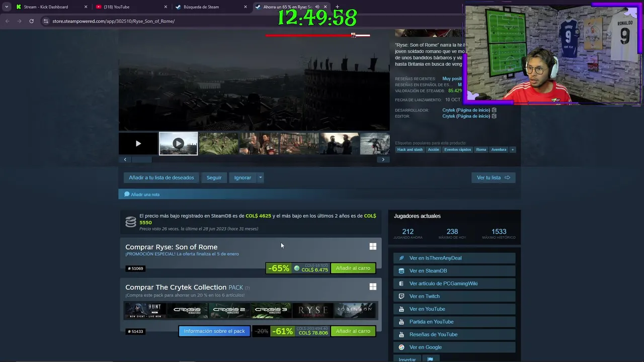Switch to Búsqueda de Steam tab
Screen dimensions: 644x362
click(211, 7)
